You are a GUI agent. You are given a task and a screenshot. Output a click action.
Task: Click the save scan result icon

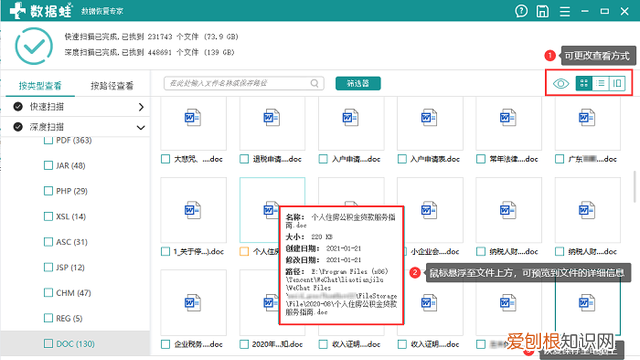tap(542, 11)
